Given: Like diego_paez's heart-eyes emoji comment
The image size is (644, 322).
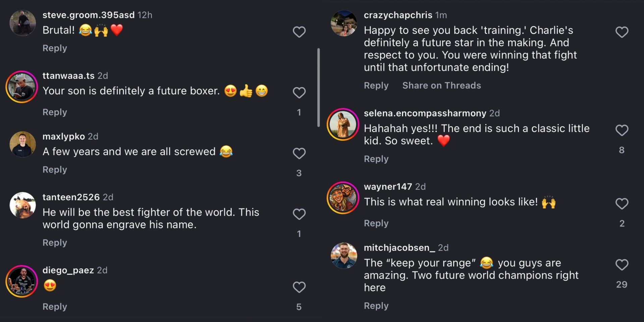Looking at the screenshot, I should 299,287.
